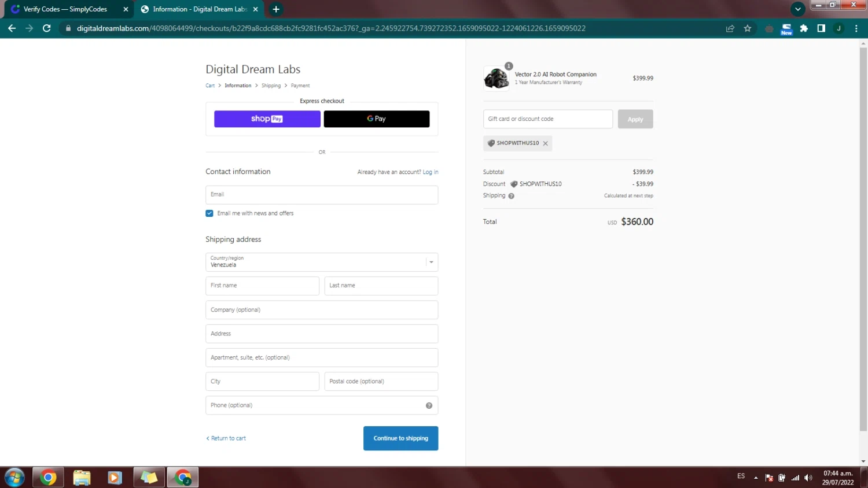This screenshot has width=868, height=488.
Task: Click the active Chrome profile taskbar icon
Action: (183, 478)
